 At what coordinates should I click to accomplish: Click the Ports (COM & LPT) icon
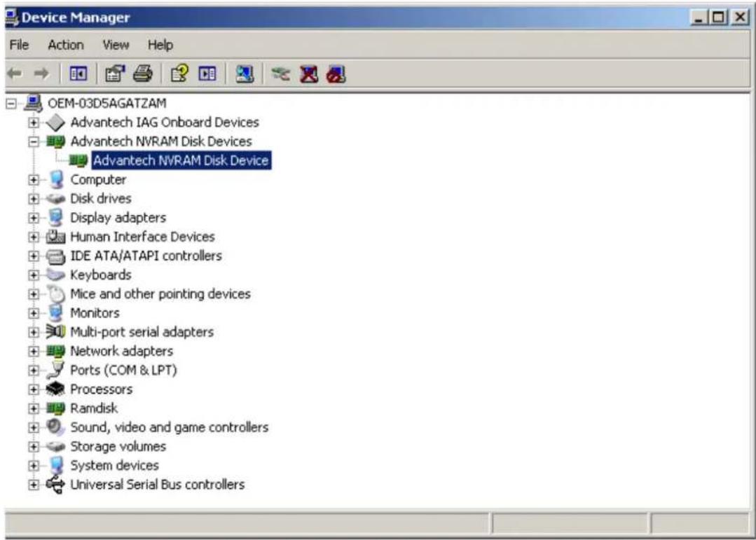[55, 371]
